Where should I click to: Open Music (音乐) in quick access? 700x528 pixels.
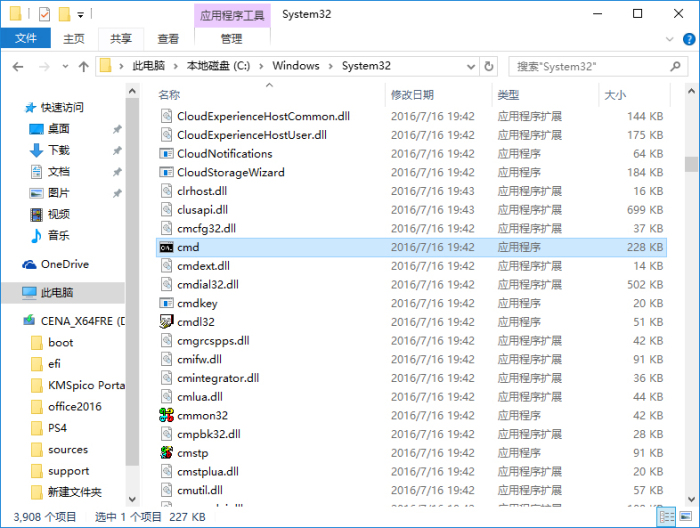click(x=58, y=236)
